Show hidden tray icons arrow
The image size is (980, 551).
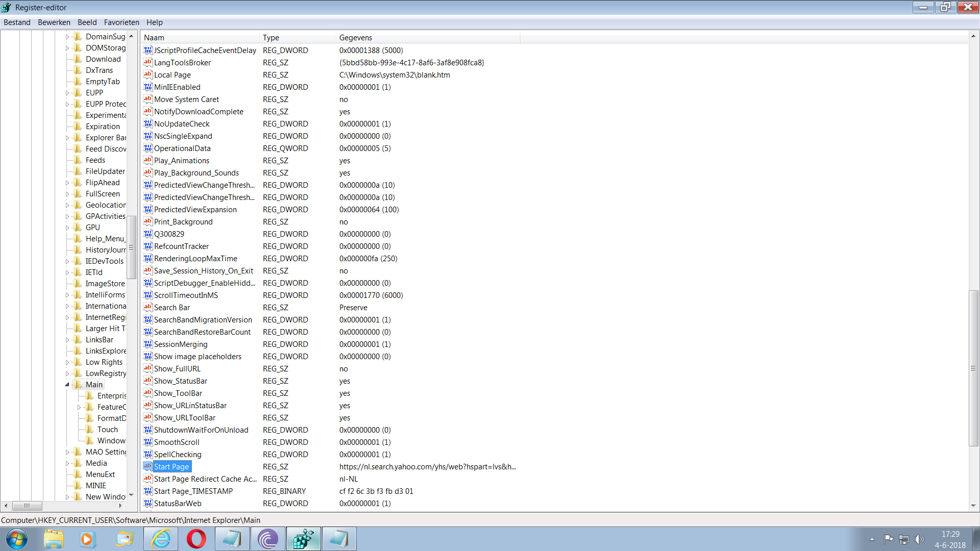click(872, 539)
